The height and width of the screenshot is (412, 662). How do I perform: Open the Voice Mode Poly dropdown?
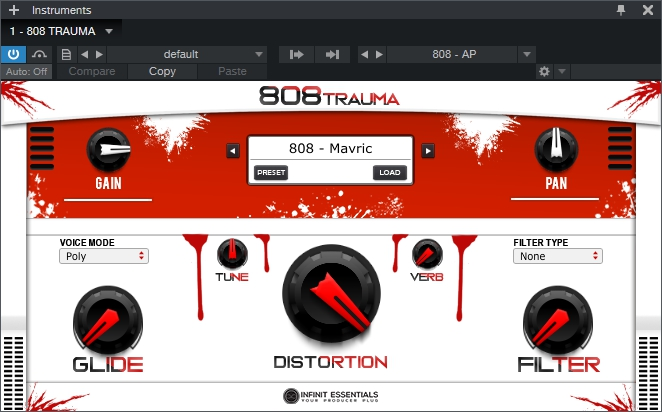coord(104,256)
